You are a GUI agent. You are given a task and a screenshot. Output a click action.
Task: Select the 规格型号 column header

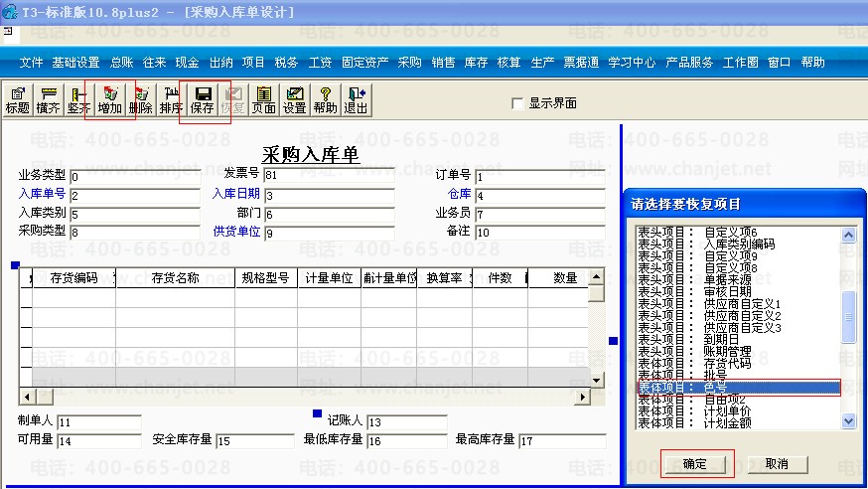266,278
